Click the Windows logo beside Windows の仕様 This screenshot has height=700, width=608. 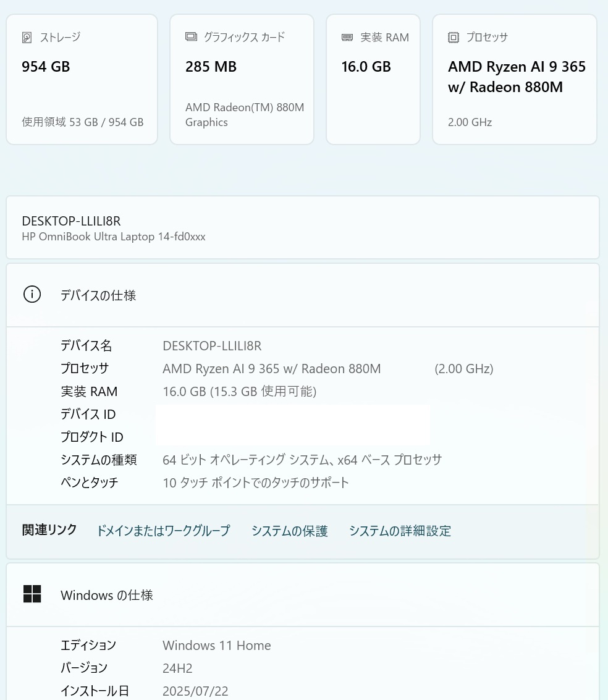point(32,594)
